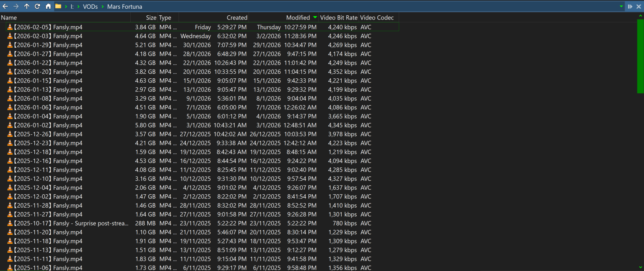The image size is (644, 271).
Task: Select file 【2025-11-20】Fansly.mp4 by its name
Action: pos(48,232)
